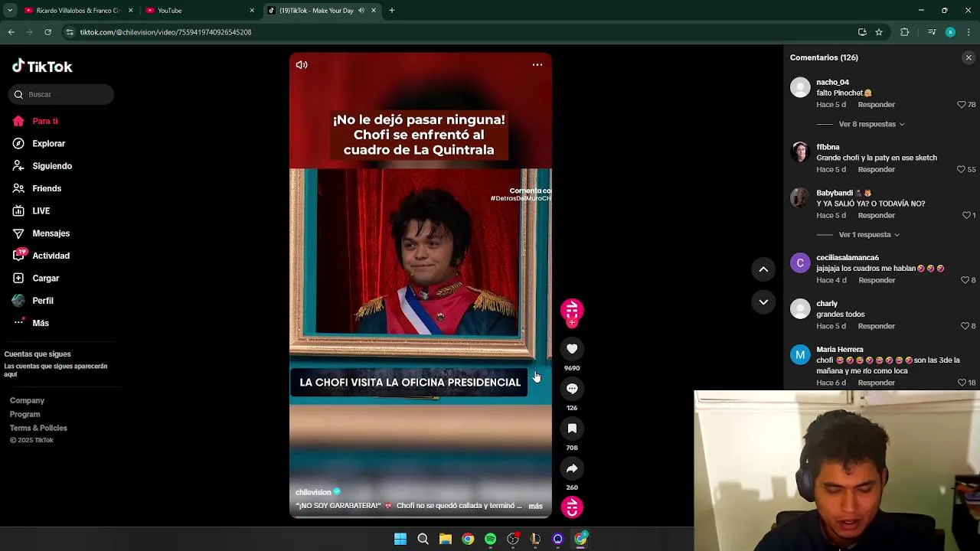This screenshot has height=551, width=980.
Task: Like nacho_04's comment
Action: click(x=962, y=105)
